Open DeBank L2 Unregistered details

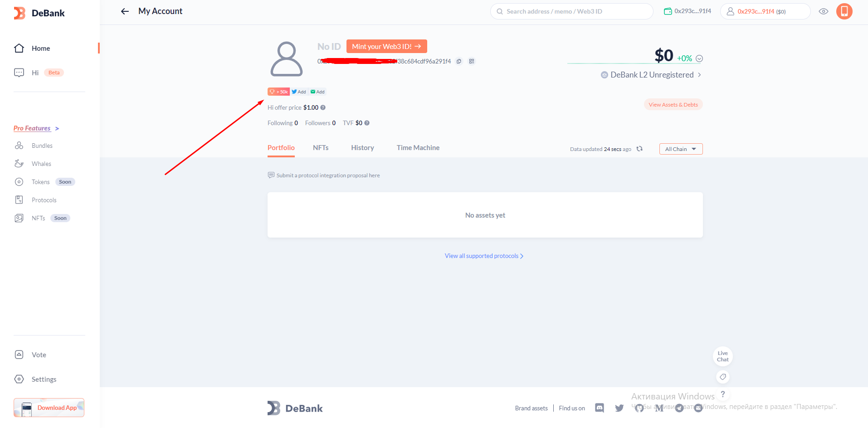651,75
